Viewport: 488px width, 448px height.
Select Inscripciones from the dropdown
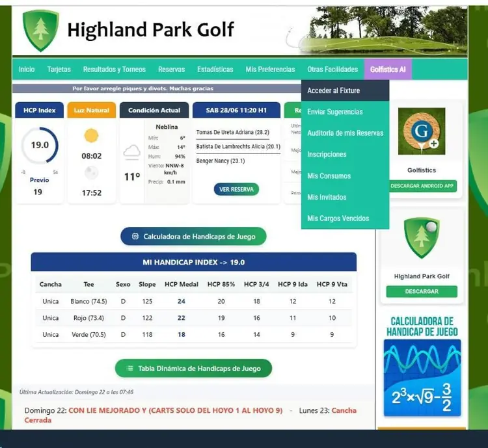[x=345, y=154]
